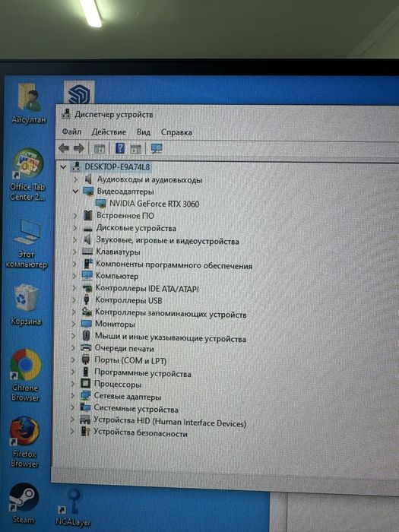Open the Действие menu
Viewport: 399px width, 532px height.
click(x=109, y=132)
